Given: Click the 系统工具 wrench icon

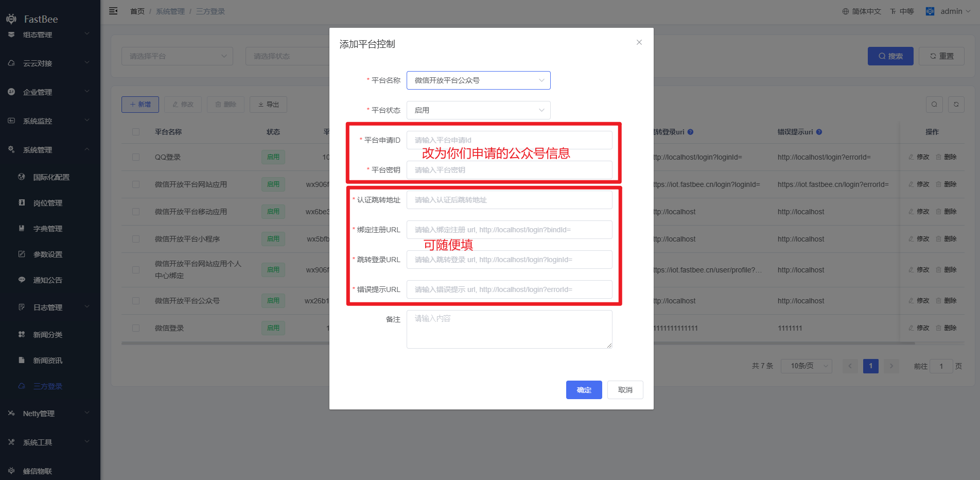Looking at the screenshot, I should (11, 442).
